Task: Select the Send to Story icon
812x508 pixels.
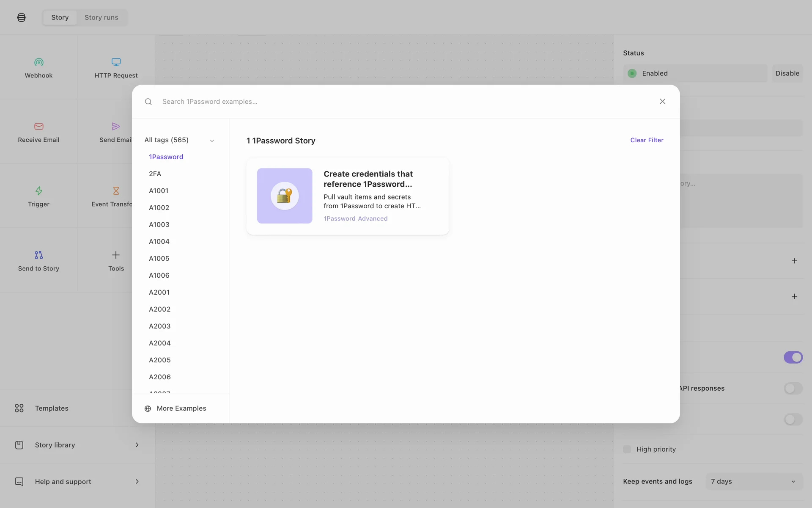Action: coord(38,255)
